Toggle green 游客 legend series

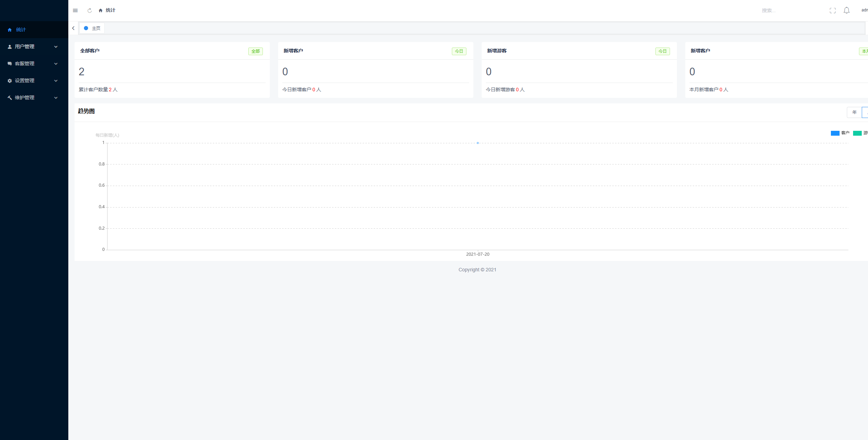(x=860, y=133)
